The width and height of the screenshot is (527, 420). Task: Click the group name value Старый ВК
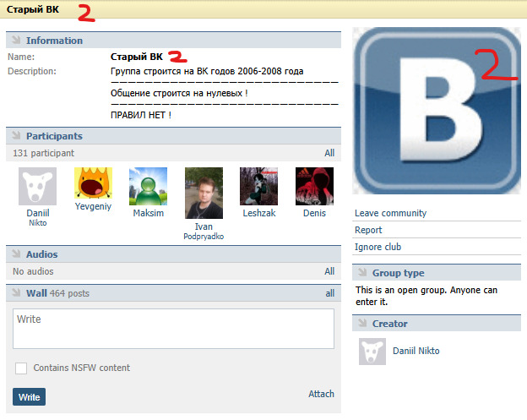pyautogui.click(x=137, y=57)
